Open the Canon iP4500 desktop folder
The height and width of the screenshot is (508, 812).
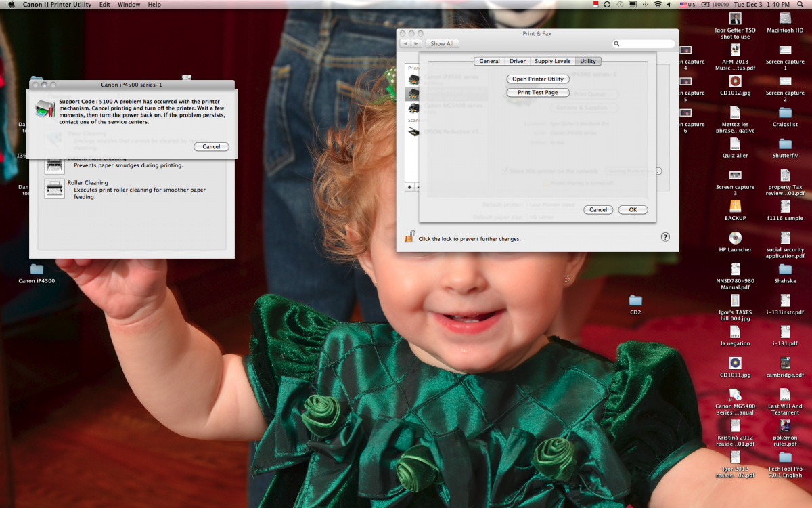37,270
